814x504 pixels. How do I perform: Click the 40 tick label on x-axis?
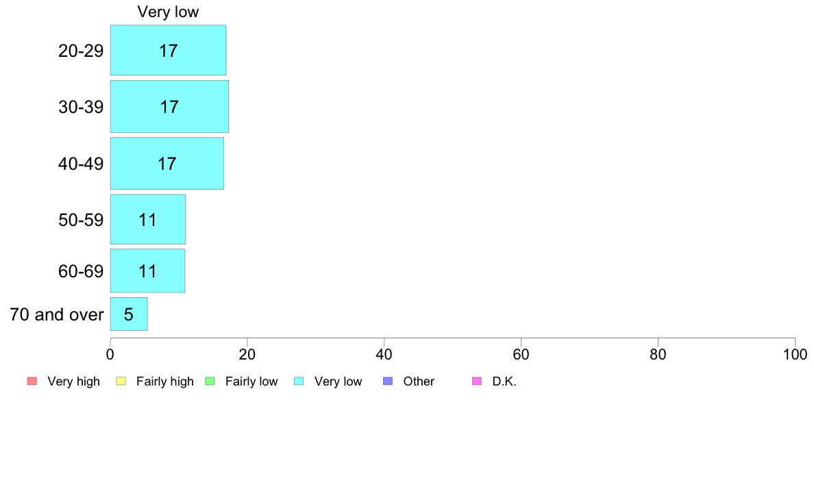(384, 355)
